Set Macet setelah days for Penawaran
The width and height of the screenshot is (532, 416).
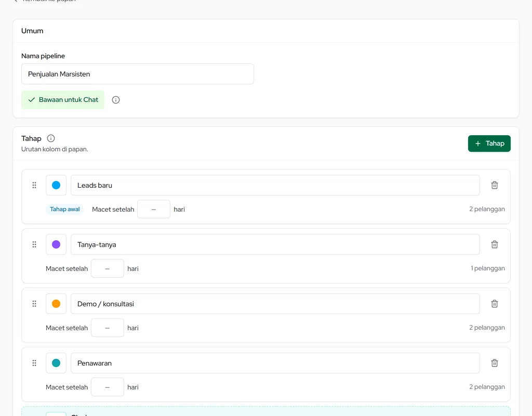tap(107, 387)
